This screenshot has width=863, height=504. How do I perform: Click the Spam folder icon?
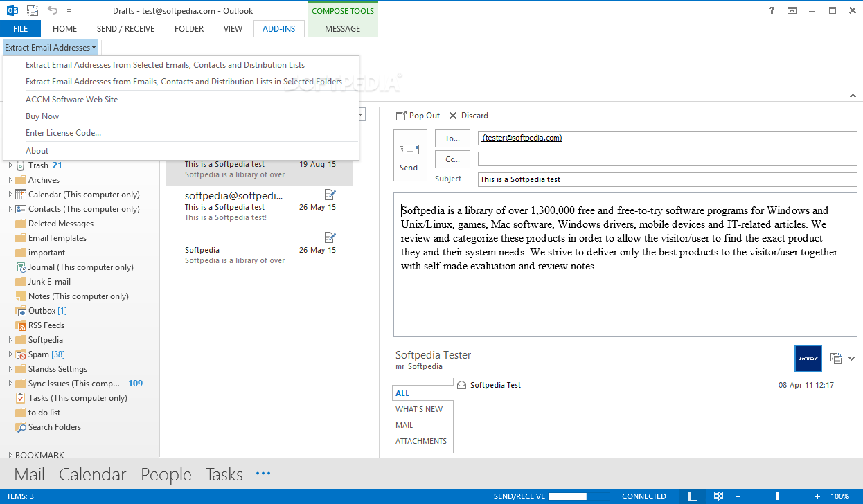pos(21,354)
